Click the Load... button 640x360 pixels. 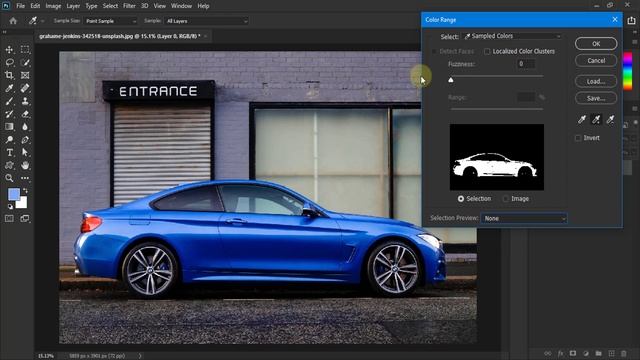click(596, 81)
